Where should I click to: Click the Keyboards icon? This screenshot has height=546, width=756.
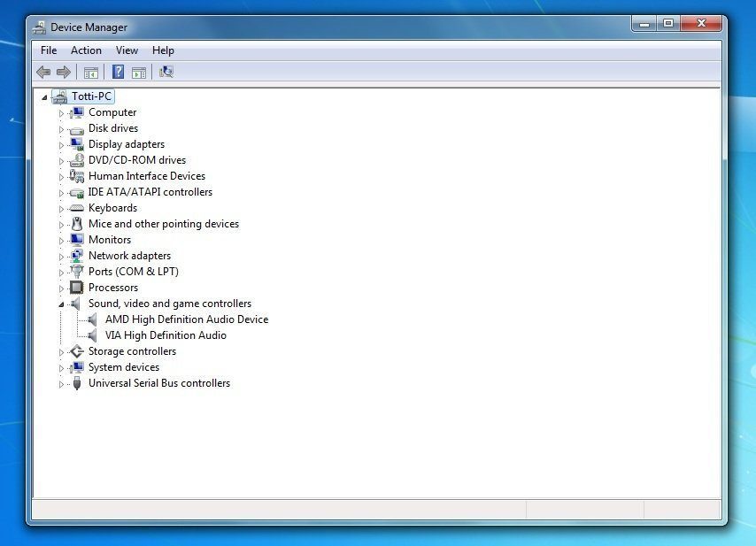[76, 208]
